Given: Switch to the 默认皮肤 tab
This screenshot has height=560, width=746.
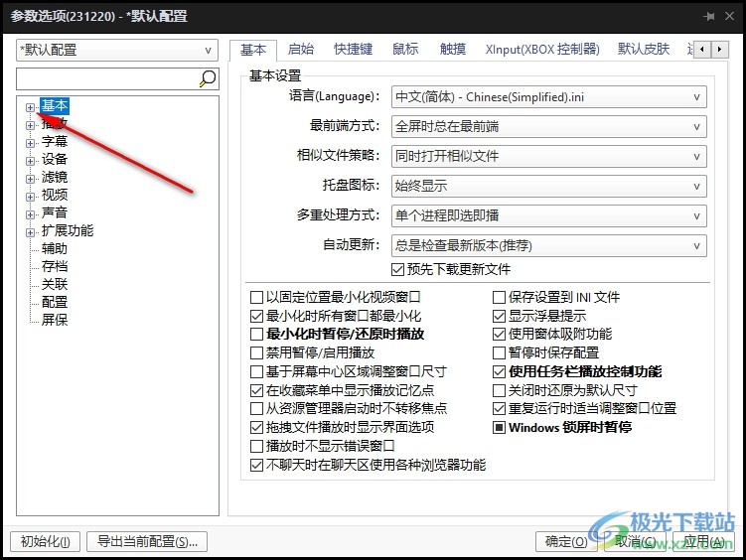Looking at the screenshot, I should tap(644, 49).
